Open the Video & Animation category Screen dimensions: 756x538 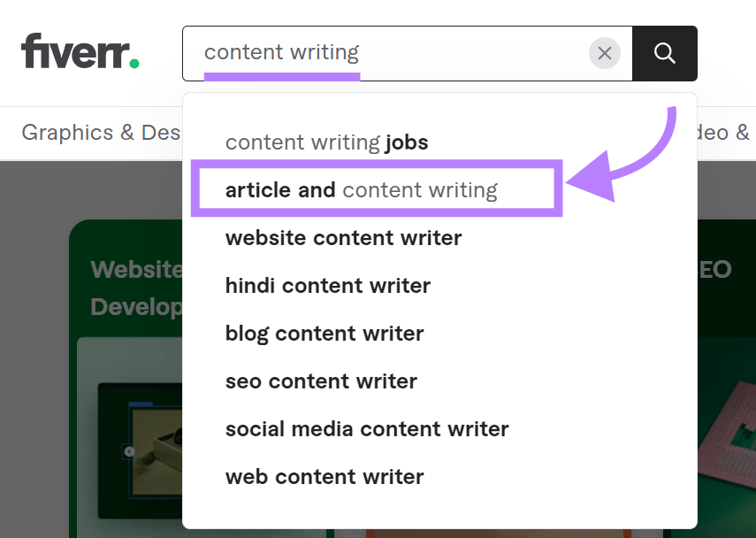[729, 133]
